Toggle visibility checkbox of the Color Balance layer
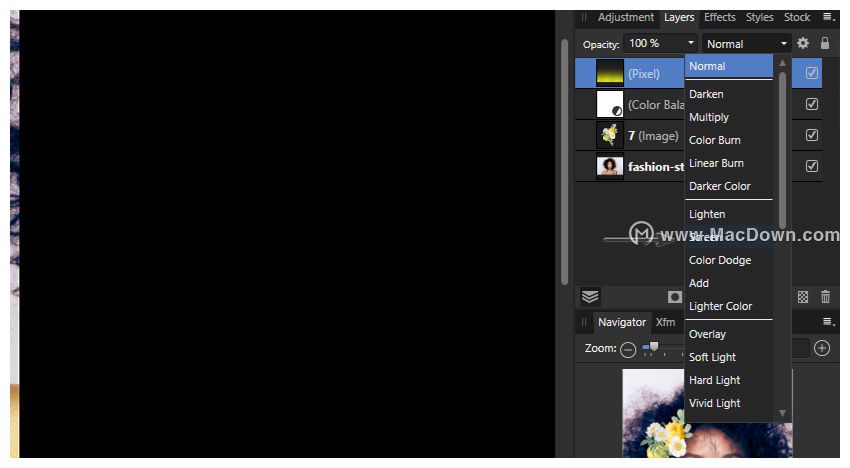The height and width of the screenshot is (468, 850). point(812,104)
